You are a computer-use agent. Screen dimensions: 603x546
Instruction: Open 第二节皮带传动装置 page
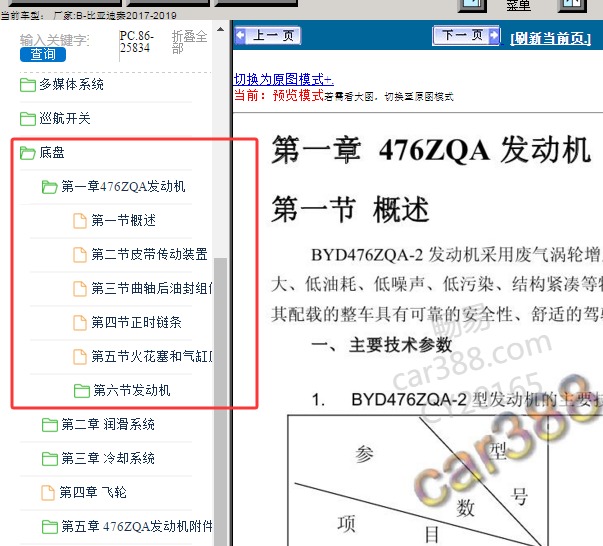[x=149, y=255]
